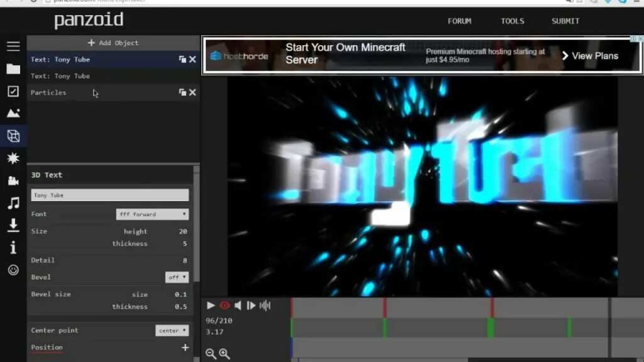The height and width of the screenshot is (362, 644).
Task: Toggle the red record keyframe button
Action: tap(225, 305)
